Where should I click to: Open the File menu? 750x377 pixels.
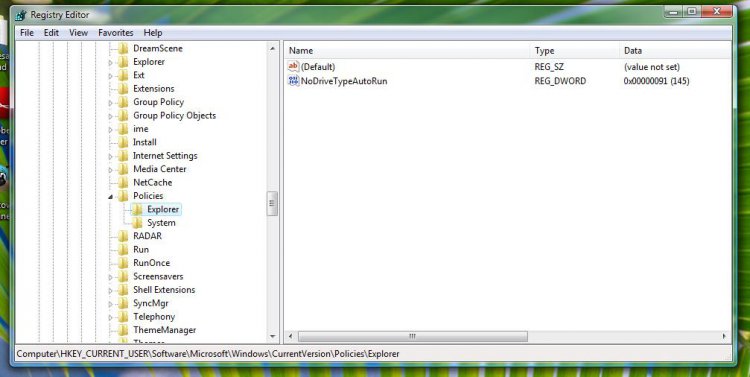27,33
